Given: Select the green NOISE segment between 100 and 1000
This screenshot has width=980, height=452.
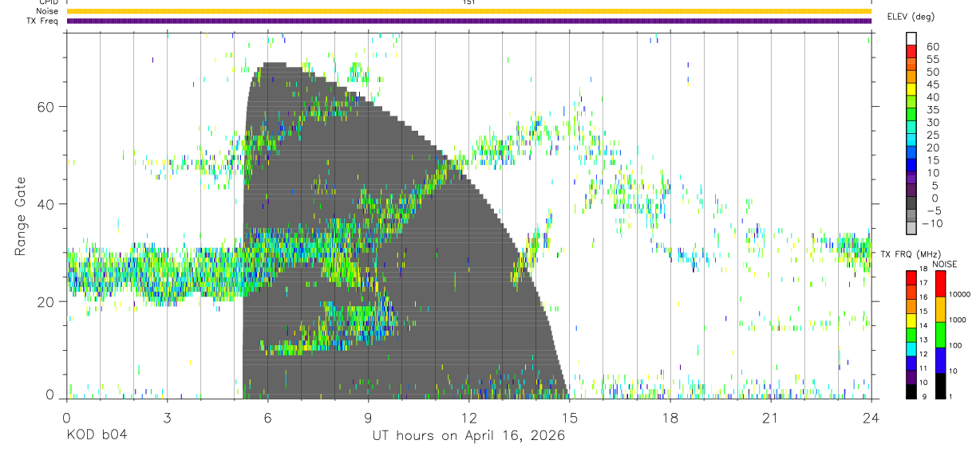Looking at the screenshot, I should pos(939,335).
